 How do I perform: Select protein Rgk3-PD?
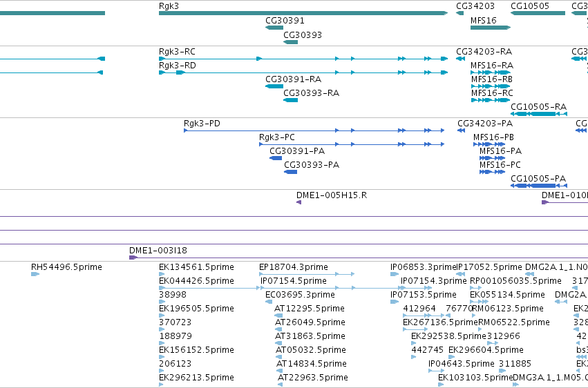coord(314,130)
